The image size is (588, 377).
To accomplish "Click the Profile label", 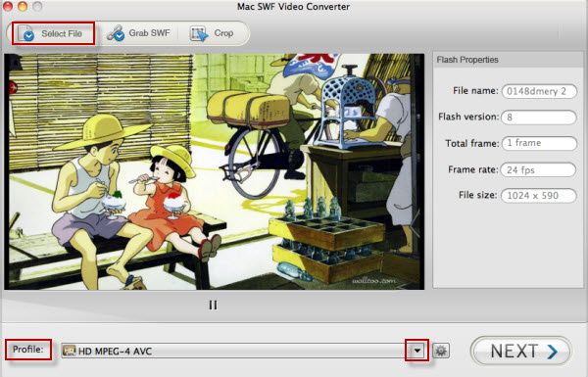I will click(x=28, y=350).
